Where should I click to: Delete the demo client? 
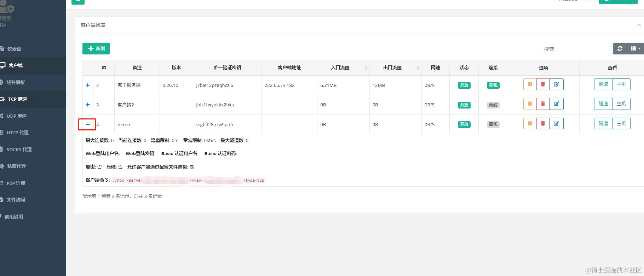click(x=543, y=124)
